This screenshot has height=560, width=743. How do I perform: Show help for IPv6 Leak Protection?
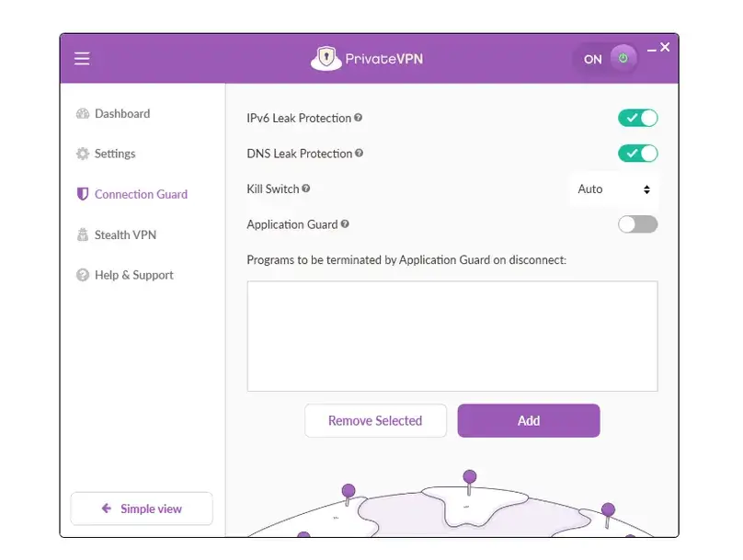(x=359, y=118)
